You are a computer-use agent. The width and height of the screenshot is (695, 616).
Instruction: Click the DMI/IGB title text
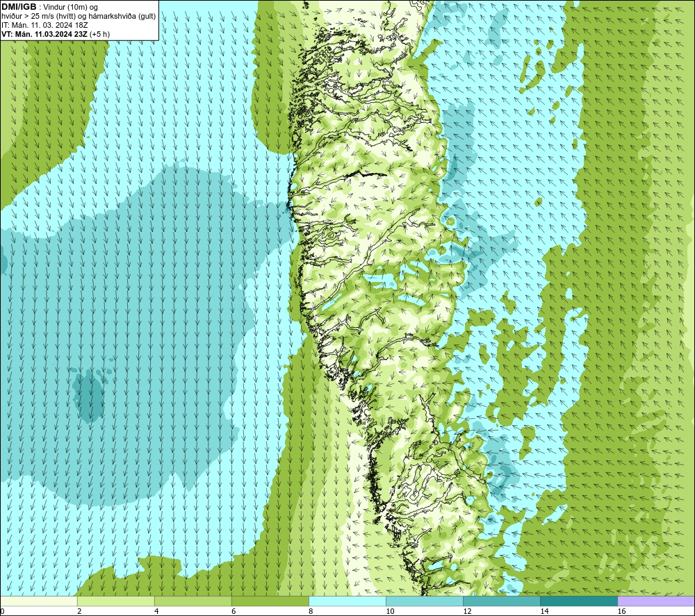tap(19, 7)
